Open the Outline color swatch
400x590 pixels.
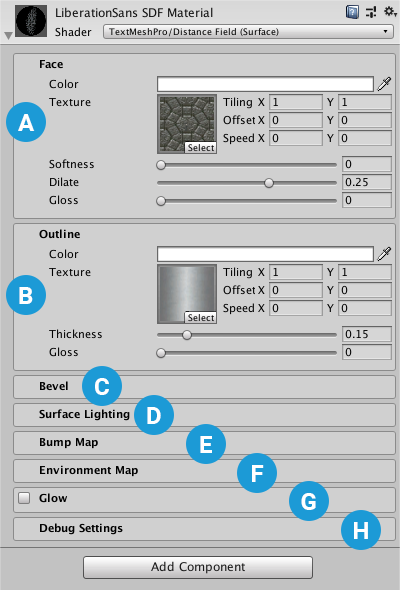(x=265, y=254)
